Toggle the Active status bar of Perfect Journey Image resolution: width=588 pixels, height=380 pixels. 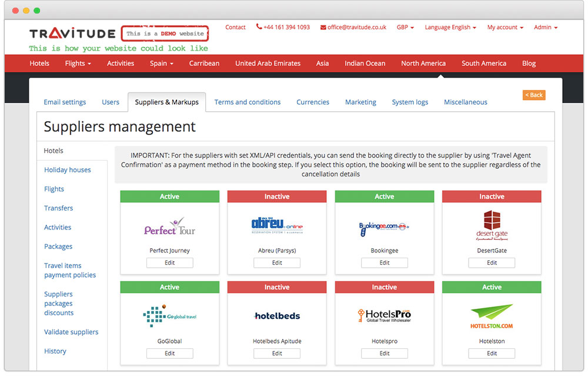coord(169,196)
